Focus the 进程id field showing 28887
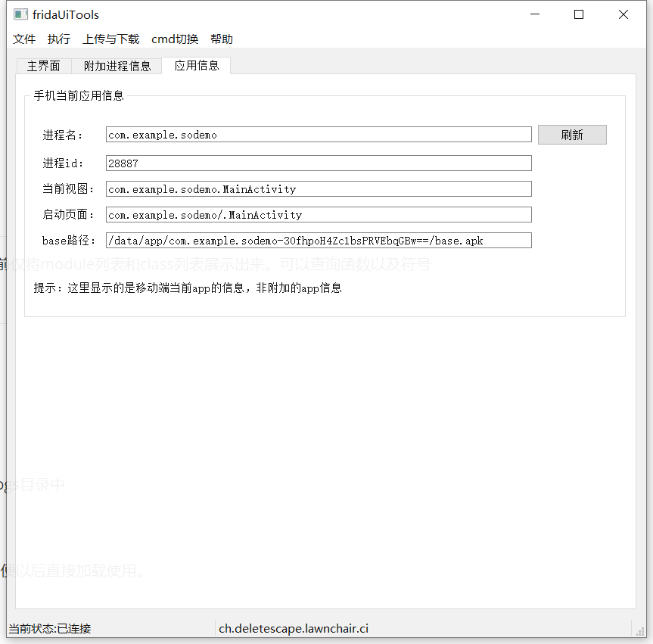Image resolution: width=653 pixels, height=644 pixels. 319,163
